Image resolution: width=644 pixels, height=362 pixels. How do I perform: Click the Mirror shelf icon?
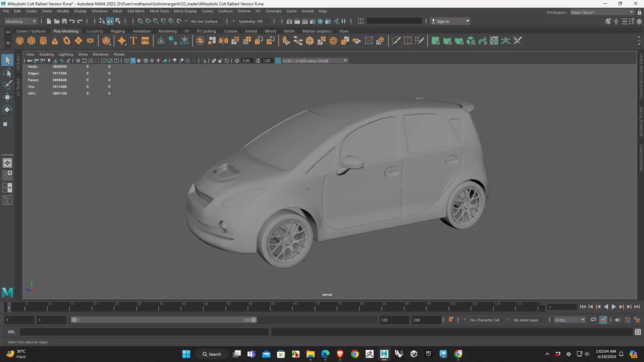coord(223,41)
